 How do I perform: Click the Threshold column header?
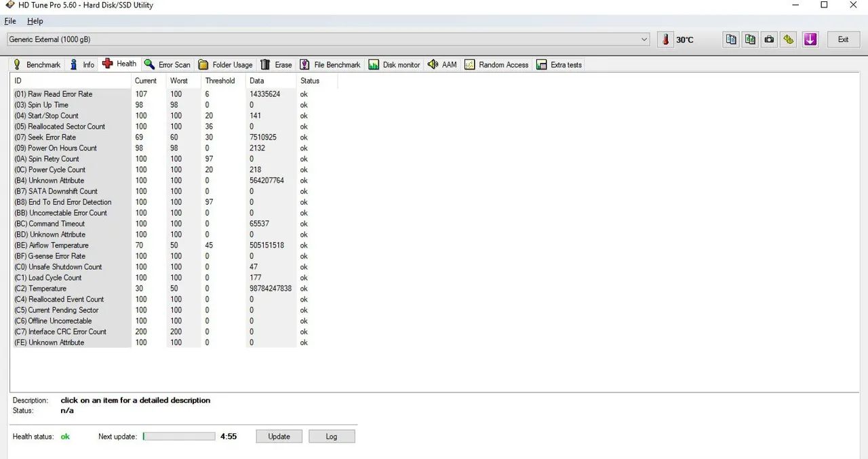[x=224, y=81]
